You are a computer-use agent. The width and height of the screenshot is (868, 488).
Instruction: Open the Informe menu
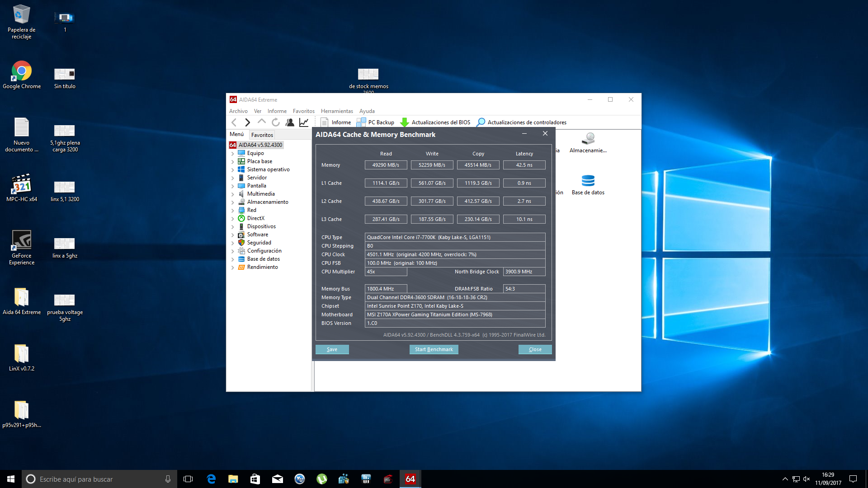[277, 111]
